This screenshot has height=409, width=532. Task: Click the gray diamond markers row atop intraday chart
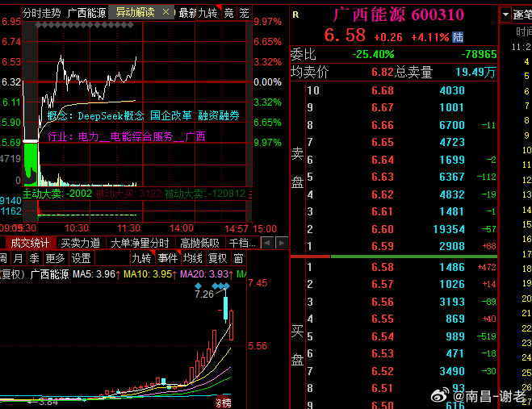[x=84, y=25]
